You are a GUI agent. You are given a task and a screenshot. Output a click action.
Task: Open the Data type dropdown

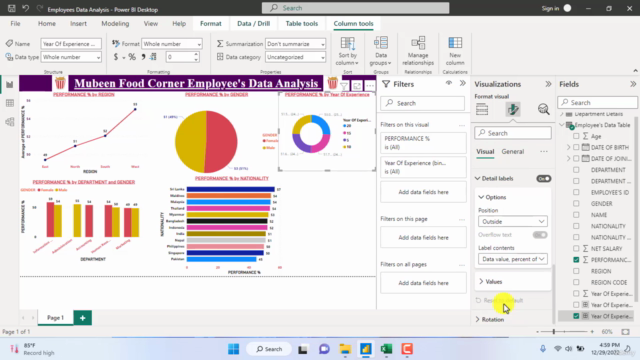click(71, 57)
